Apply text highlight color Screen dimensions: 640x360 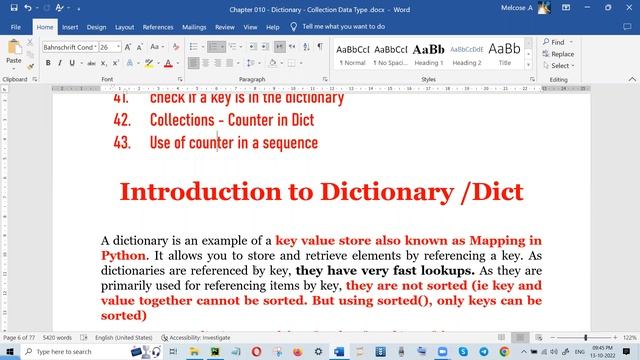coord(149,63)
